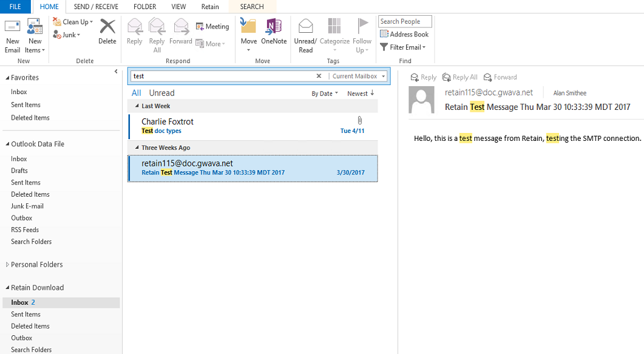Open the By Date sort dropdown
Screen dimensions: 644x354
point(325,94)
